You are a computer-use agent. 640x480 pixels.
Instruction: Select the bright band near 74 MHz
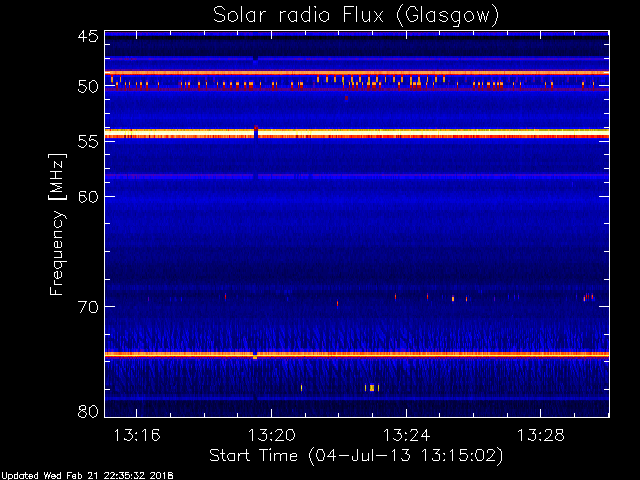pos(400,354)
